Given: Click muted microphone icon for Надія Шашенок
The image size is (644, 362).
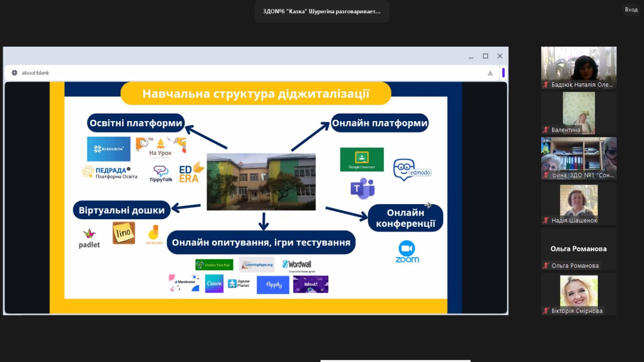Looking at the screenshot, I should point(546,220).
